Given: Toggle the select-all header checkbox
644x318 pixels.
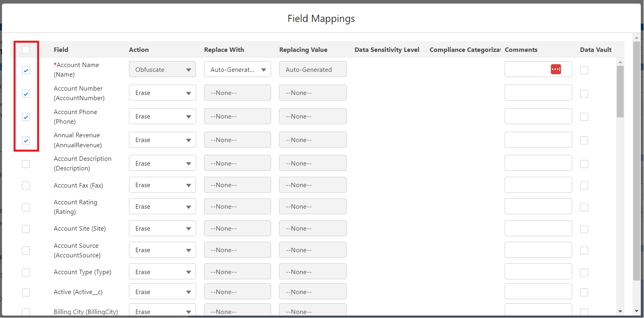Looking at the screenshot, I should (x=26, y=50).
